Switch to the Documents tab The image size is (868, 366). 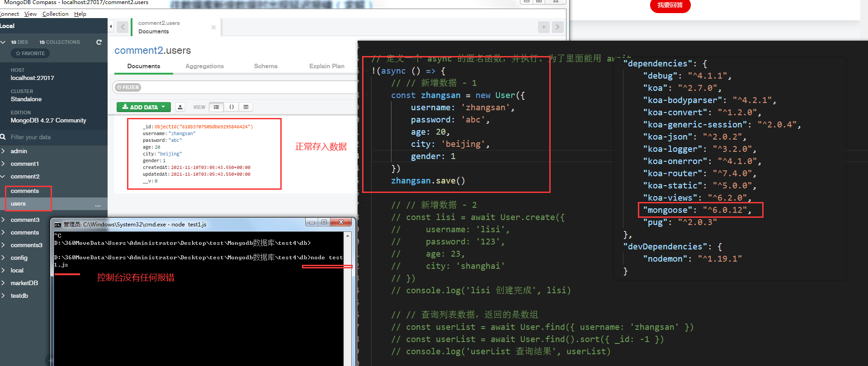pos(144,66)
